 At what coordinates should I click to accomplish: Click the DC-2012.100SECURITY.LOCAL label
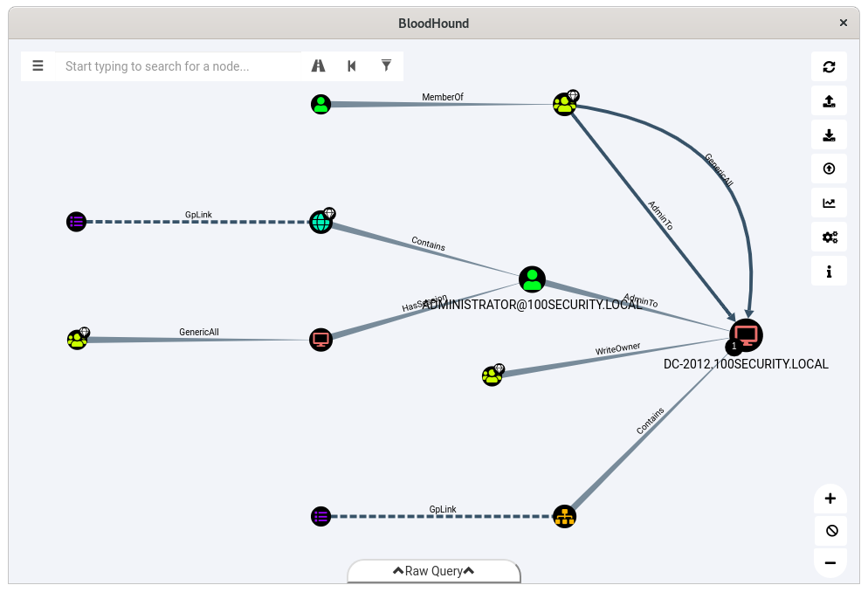tap(747, 364)
